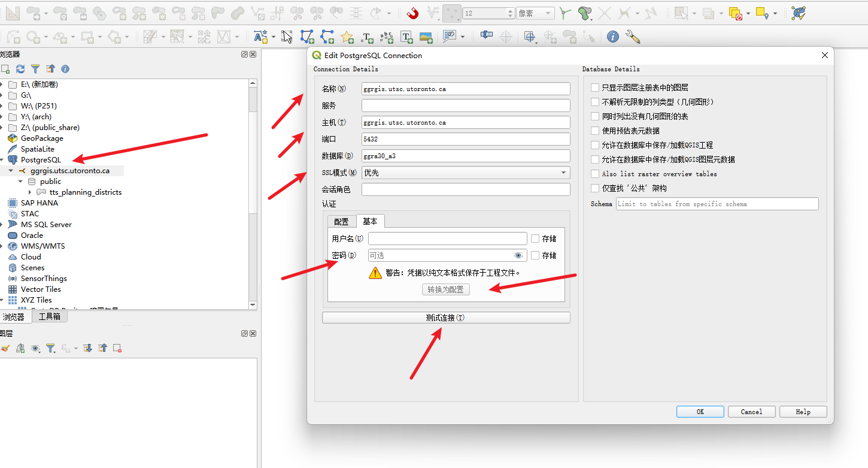The image size is (868, 468).
Task: Select the line annotation tool icon
Action: [x=327, y=37]
